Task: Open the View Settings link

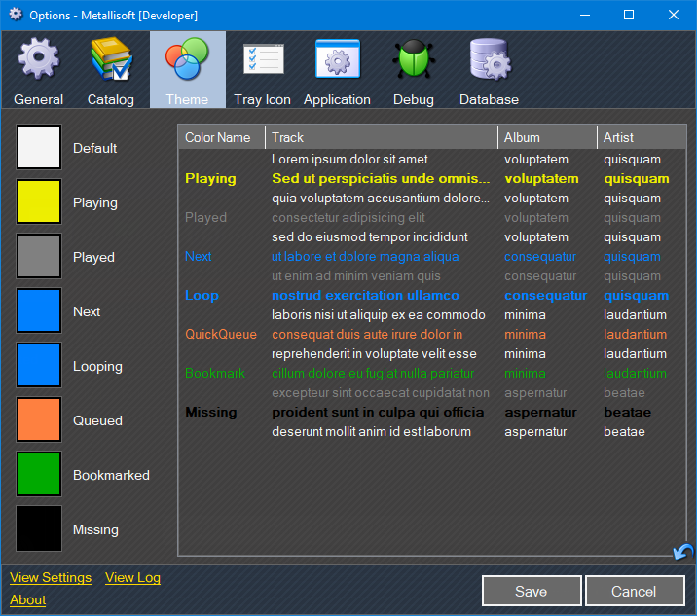Action: [x=51, y=578]
